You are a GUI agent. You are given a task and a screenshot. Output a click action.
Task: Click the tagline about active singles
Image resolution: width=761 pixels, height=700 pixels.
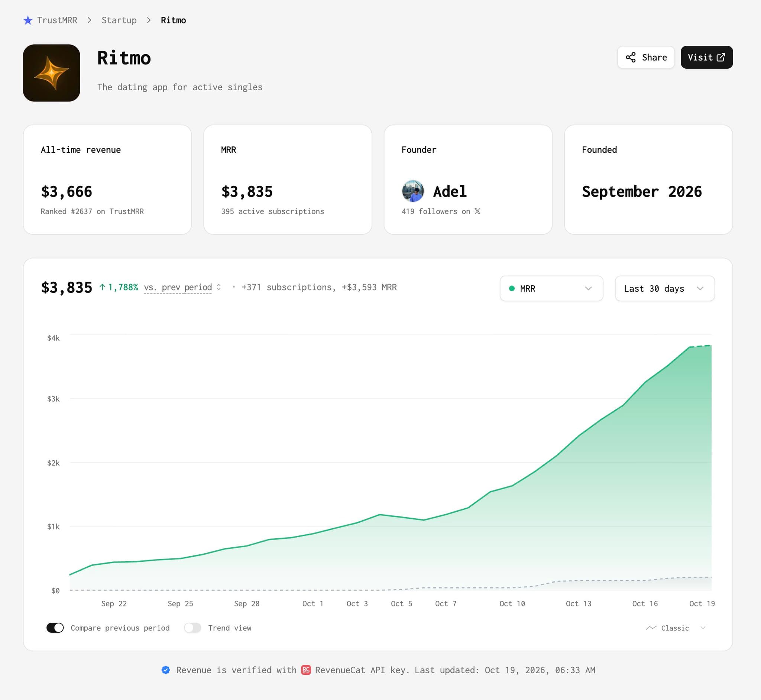click(179, 87)
